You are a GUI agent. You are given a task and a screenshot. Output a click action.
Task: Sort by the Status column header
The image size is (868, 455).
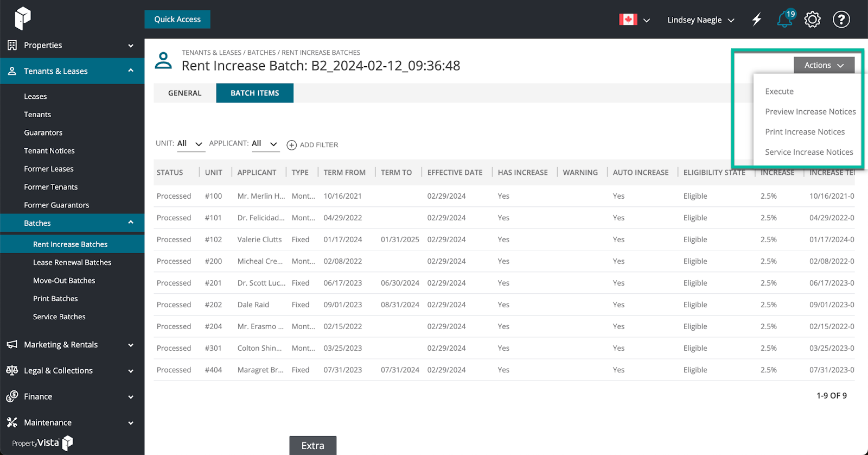tap(170, 173)
